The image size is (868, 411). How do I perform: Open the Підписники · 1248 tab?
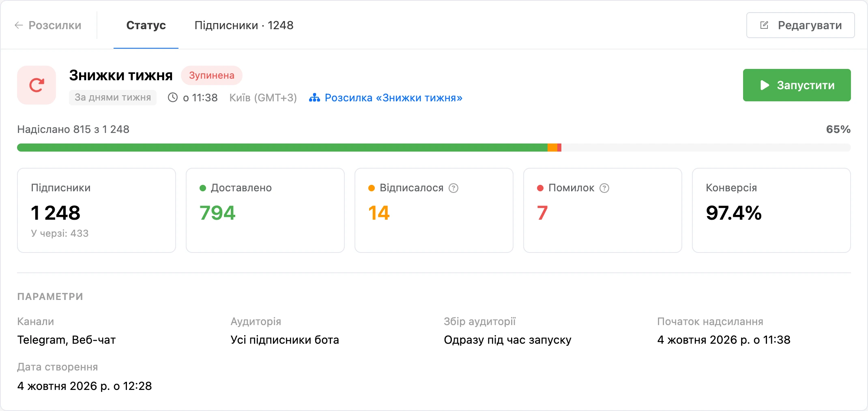(244, 25)
